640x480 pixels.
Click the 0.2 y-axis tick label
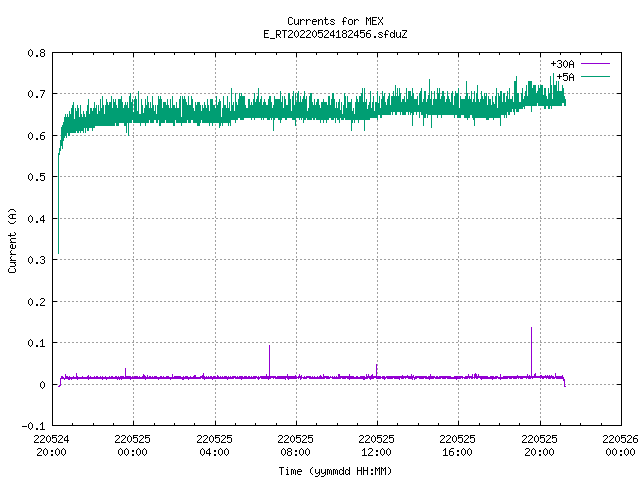coord(36,302)
